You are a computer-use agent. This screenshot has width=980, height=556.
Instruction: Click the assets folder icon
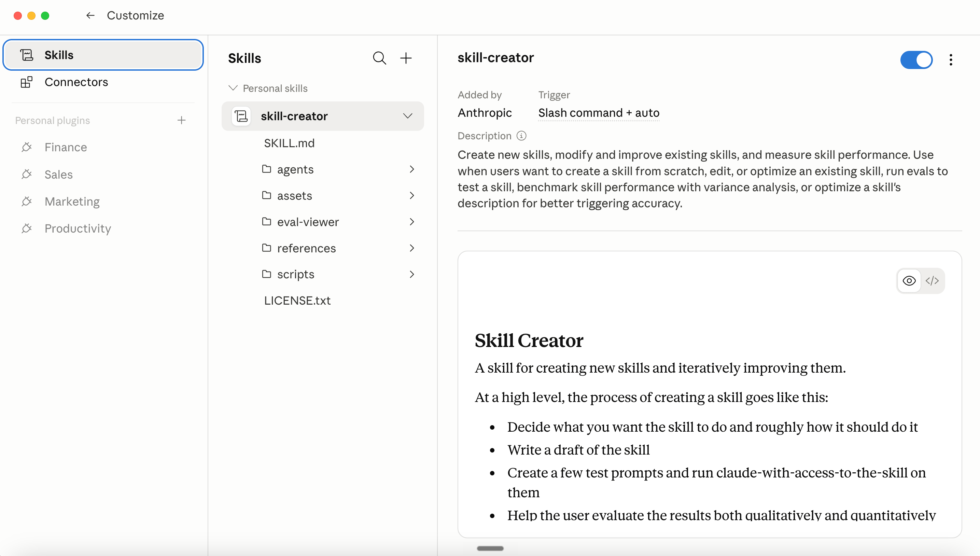point(266,195)
